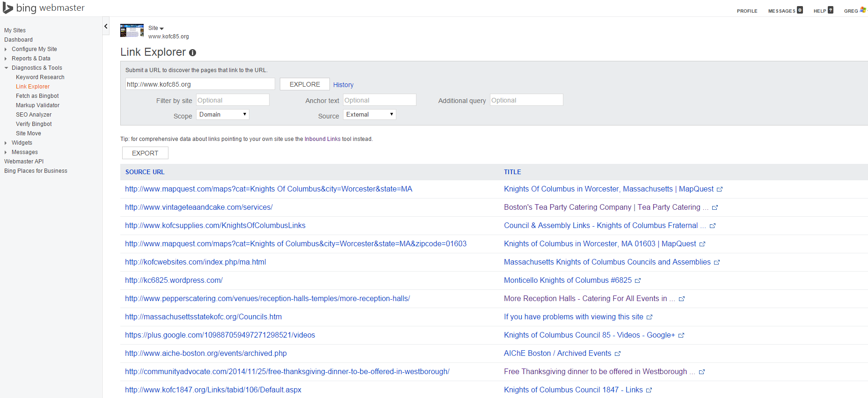The width and height of the screenshot is (868, 398).
Task: Open Bing Places for Business
Action: click(36, 171)
